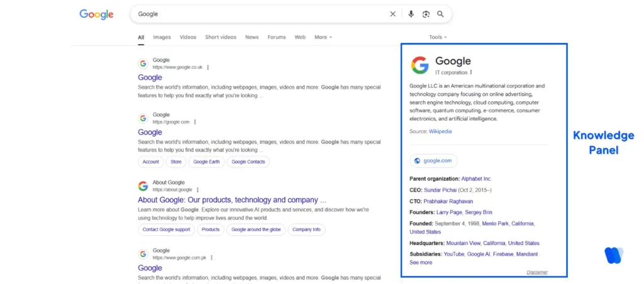Click the Google Earth sitelink chip

206,162
